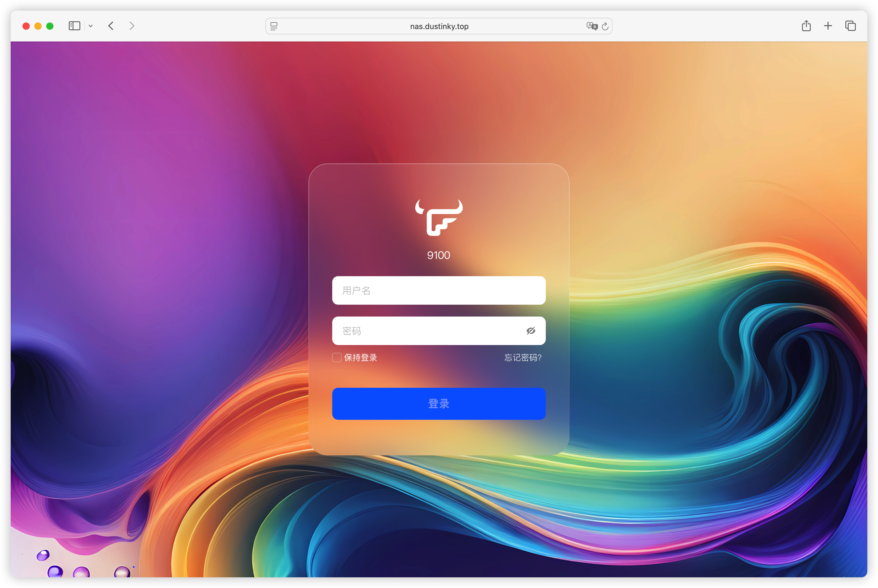Toggle password visibility eye icon
878x588 pixels.
[531, 331]
